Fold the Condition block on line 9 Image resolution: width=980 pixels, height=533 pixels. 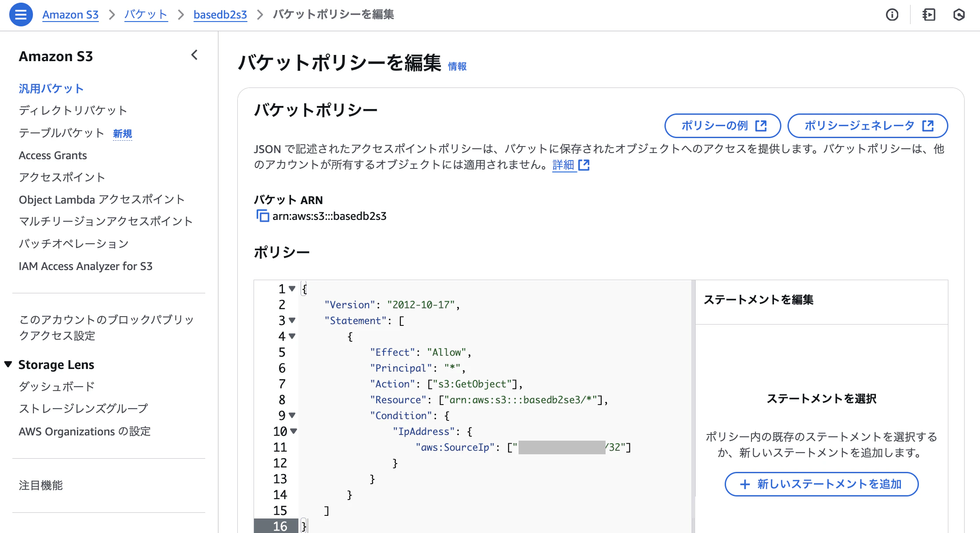coord(292,416)
